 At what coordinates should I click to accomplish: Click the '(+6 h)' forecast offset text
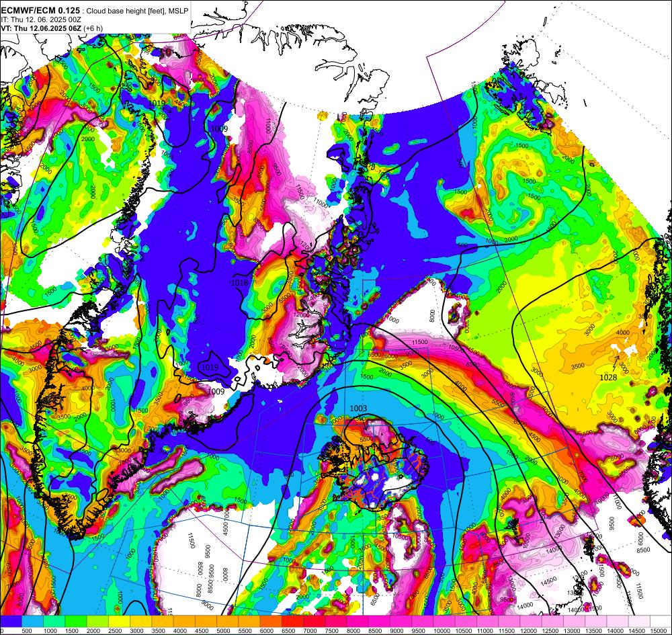(93, 28)
